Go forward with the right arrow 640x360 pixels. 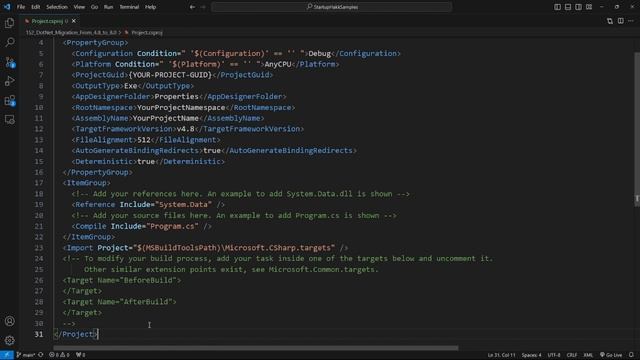[203, 7]
